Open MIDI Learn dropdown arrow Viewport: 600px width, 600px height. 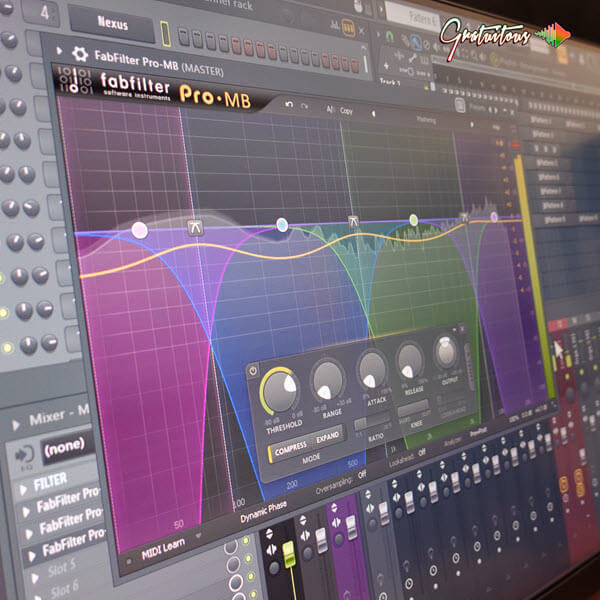pos(198,535)
